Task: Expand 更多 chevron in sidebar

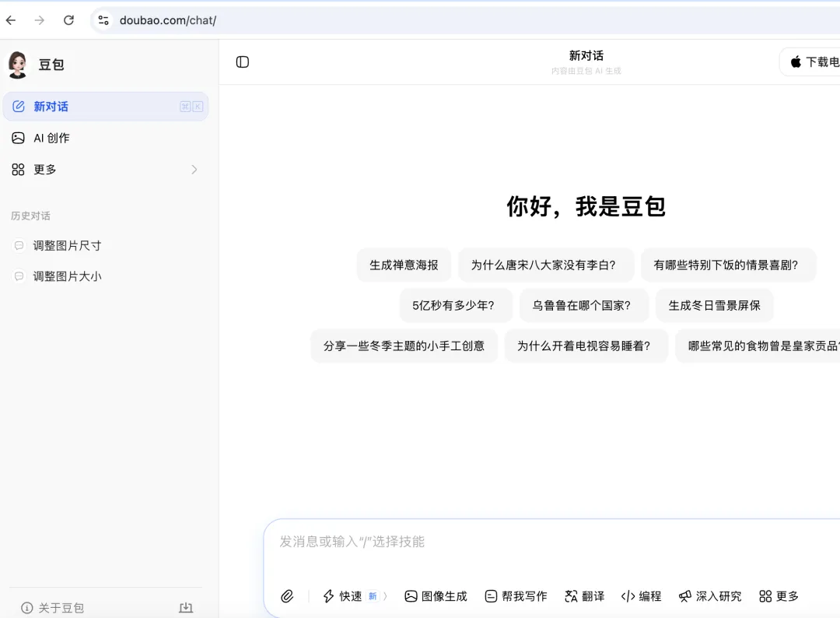Action: click(194, 170)
